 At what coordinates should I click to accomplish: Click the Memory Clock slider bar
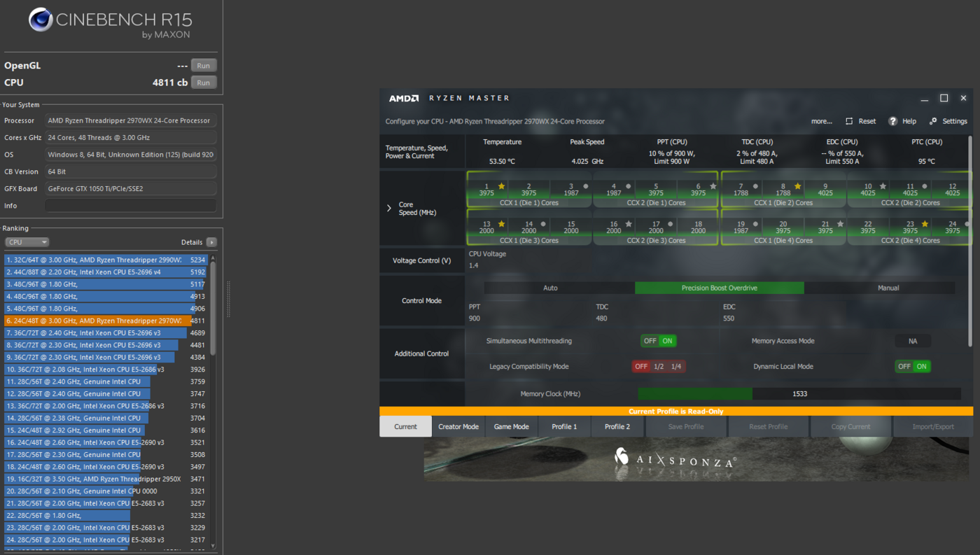(x=799, y=394)
